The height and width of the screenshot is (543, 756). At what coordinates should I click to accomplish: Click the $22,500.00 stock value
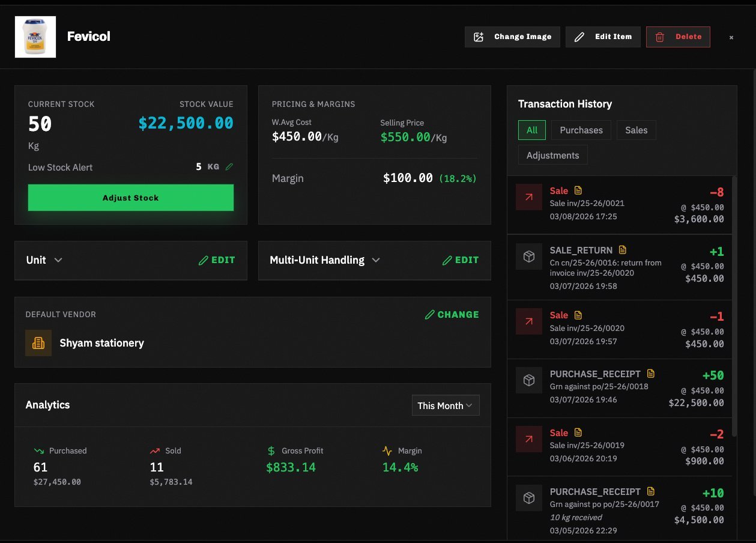pyautogui.click(x=186, y=123)
